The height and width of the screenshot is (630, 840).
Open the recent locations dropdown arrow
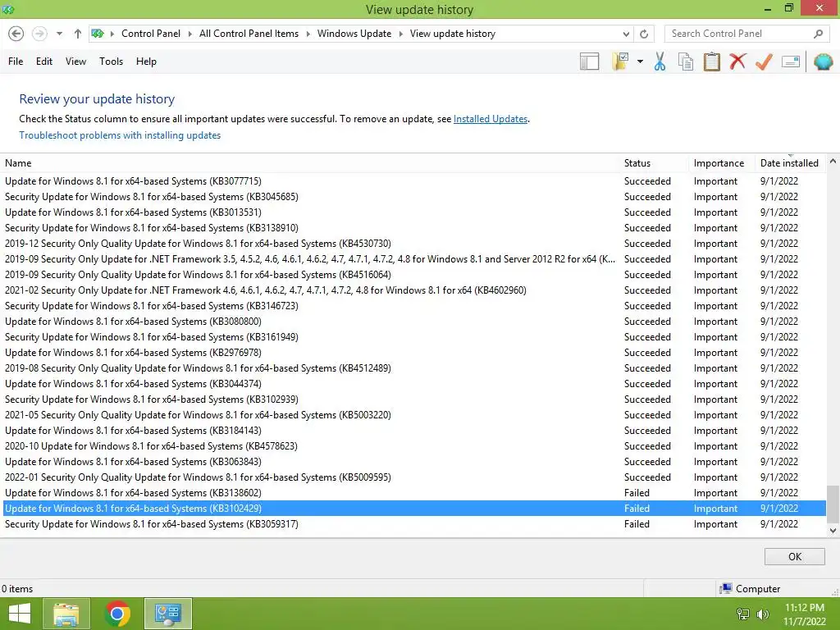[59, 34]
